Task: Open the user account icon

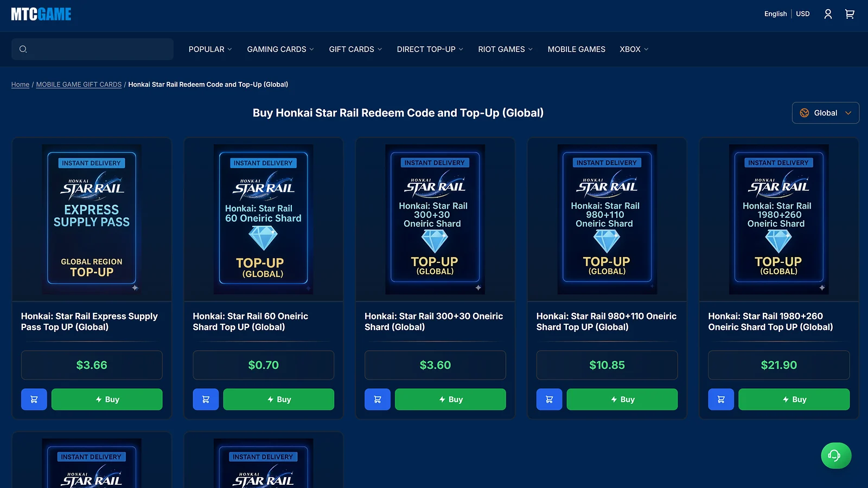Action: [828, 14]
